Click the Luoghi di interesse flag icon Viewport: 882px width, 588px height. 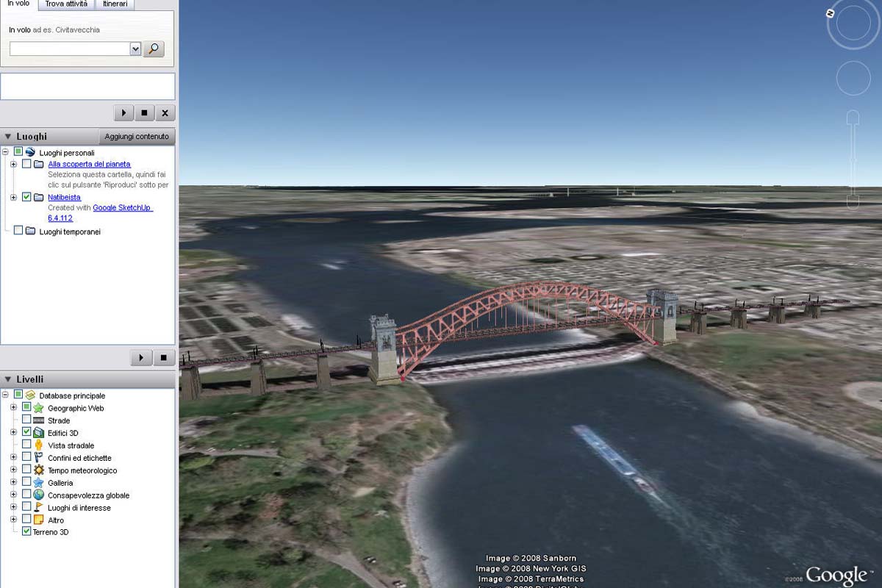(x=39, y=507)
